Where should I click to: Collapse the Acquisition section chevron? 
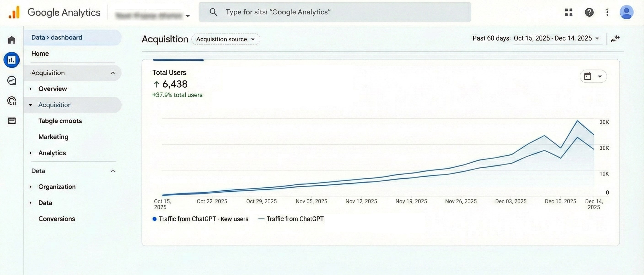(113, 73)
